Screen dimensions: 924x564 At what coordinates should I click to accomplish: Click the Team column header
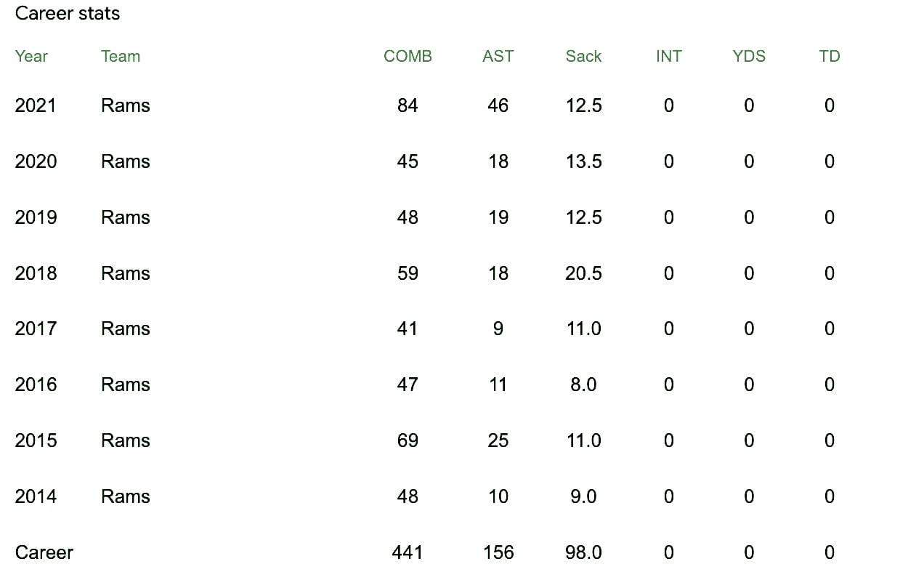pyautogui.click(x=121, y=57)
